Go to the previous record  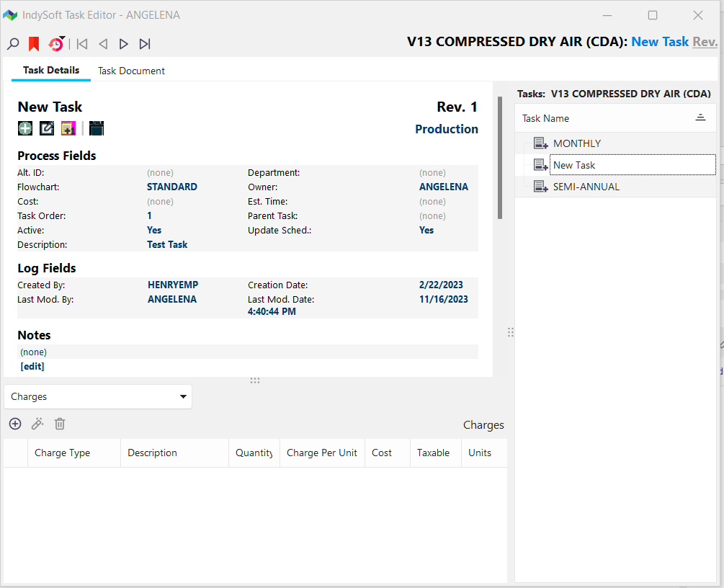103,44
